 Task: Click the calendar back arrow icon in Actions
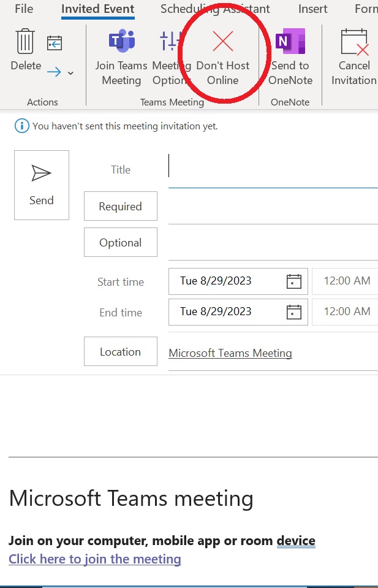(x=55, y=43)
